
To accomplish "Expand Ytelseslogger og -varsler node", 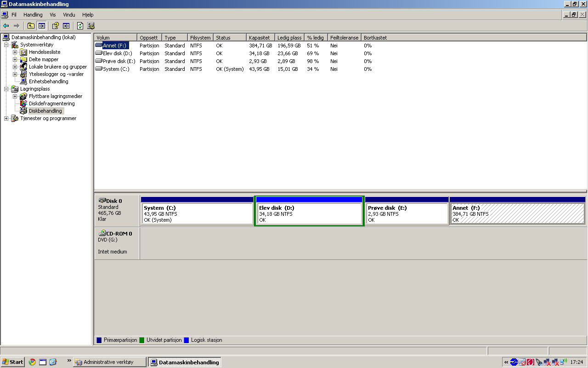I will (15, 74).
